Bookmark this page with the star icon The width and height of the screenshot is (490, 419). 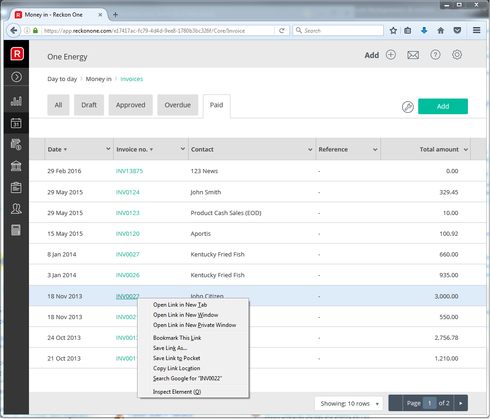393,31
